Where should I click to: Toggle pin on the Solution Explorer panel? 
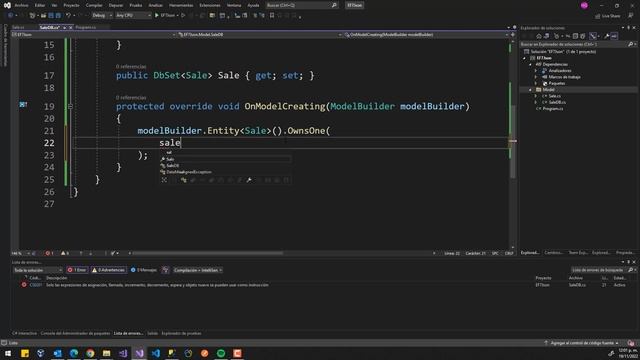tap(629, 28)
